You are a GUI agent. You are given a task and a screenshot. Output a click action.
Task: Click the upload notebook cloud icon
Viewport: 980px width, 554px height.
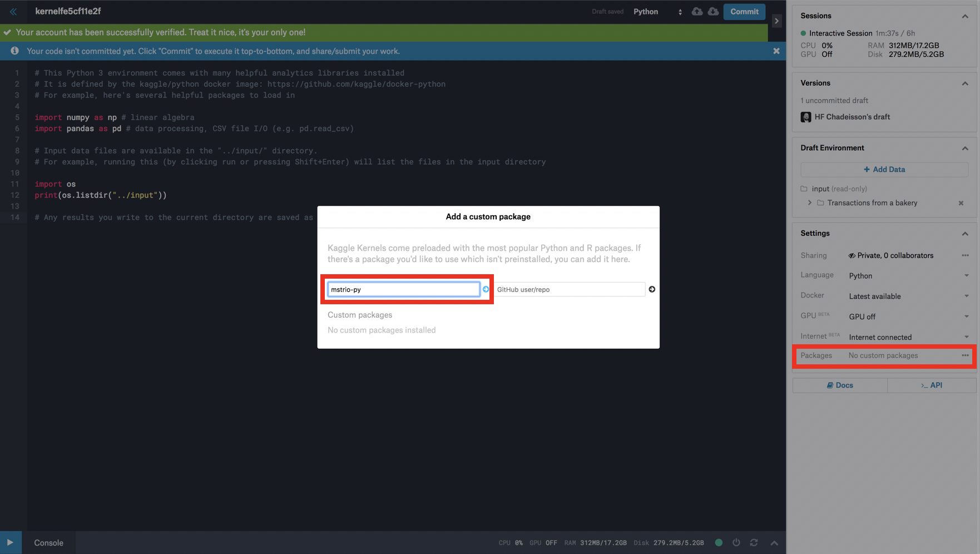697,11
